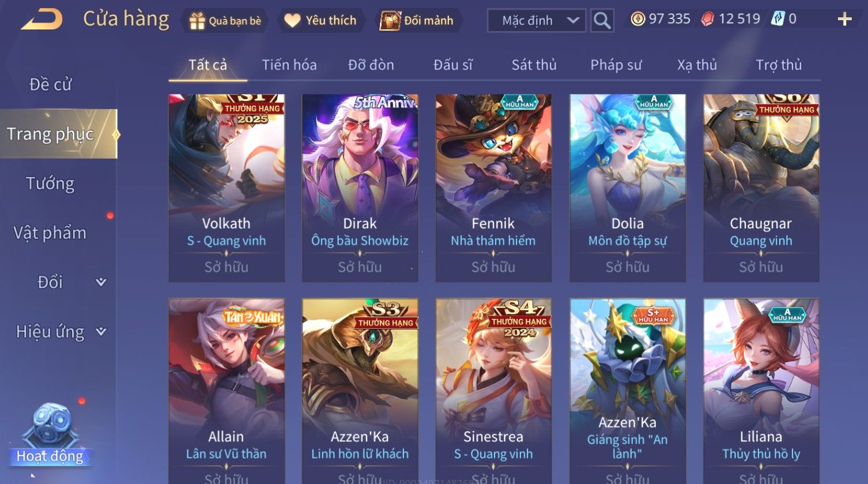Image resolution: width=868 pixels, height=484 pixels.
Task: Tap the red gem currency icon
Action: click(707, 19)
